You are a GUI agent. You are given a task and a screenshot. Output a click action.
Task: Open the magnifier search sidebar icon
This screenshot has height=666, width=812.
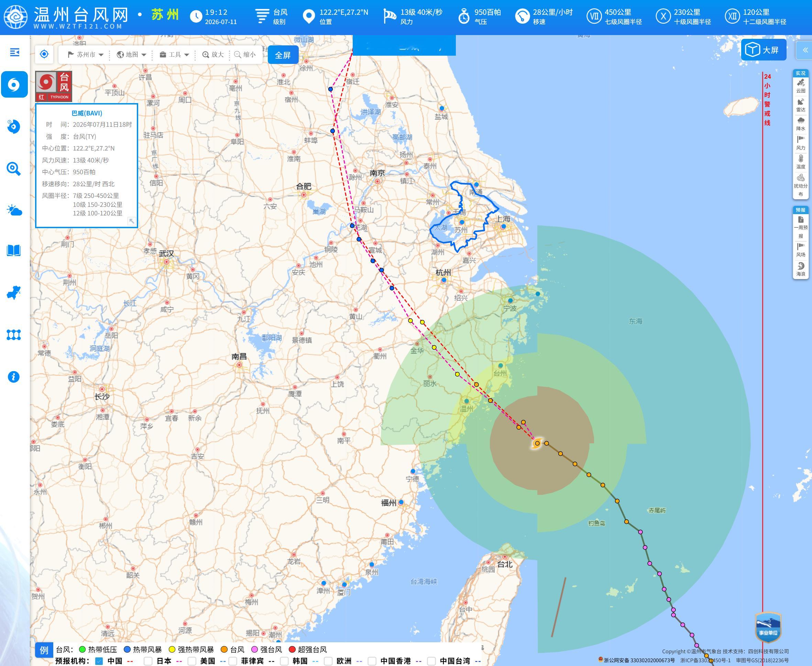[14, 168]
